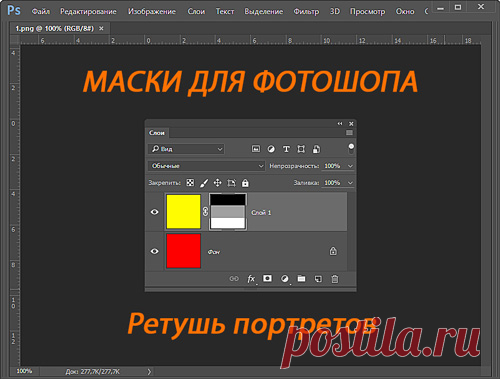Click the Photoshop Ps logo icon
Screen dimensions: 500x379
pyautogui.click(x=14, y=11)
